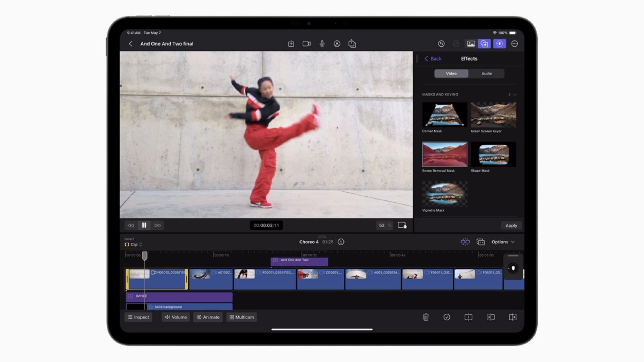Open the Volume controls
644x362 pixels.
(x=176, y=317)
